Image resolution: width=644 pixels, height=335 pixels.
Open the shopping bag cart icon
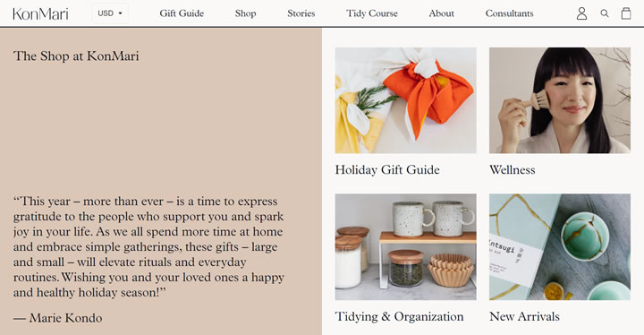[626, 13]
